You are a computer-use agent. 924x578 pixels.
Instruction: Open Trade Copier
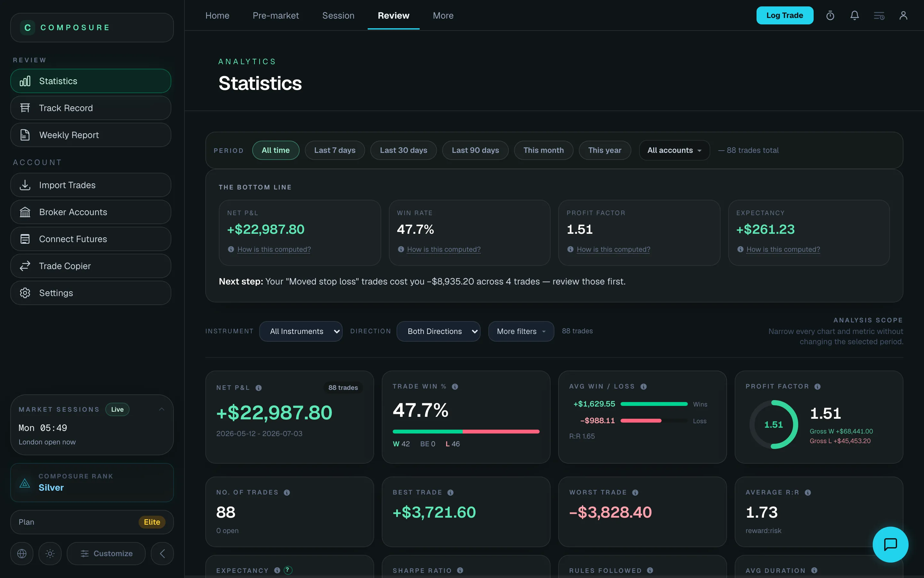(90, 266)
